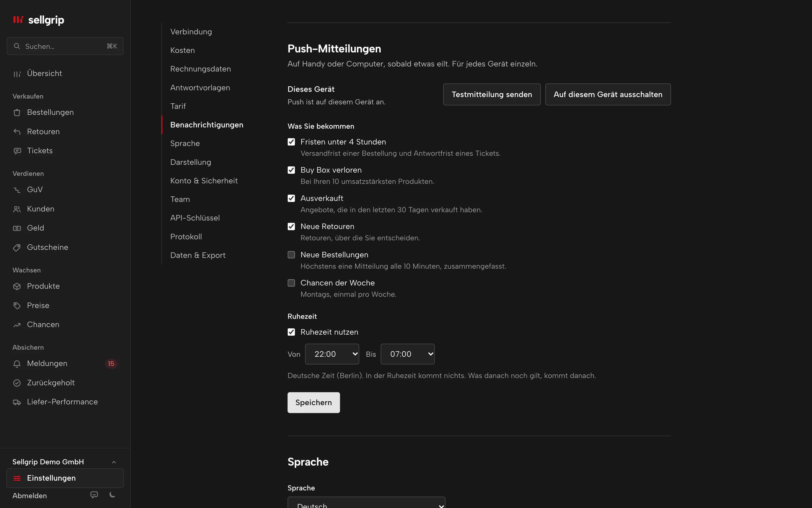
Task: Open the API-Schlüssel settings section
Action: pos(195,218)
